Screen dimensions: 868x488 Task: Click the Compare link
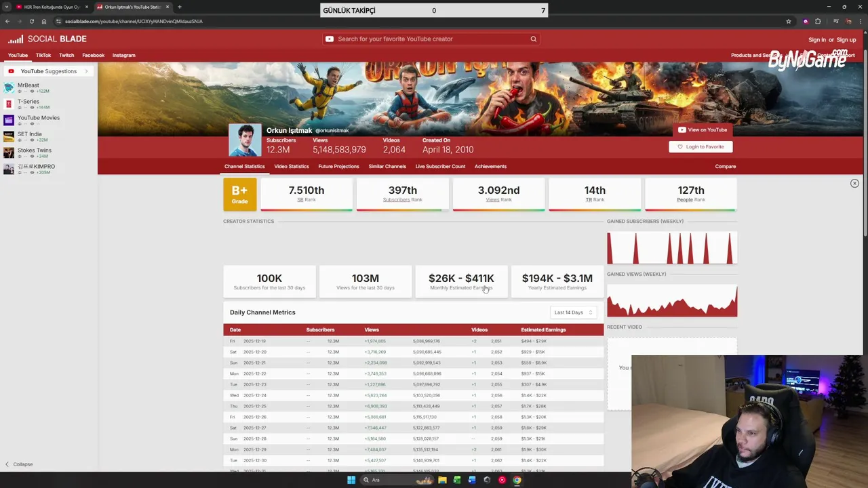725,166
